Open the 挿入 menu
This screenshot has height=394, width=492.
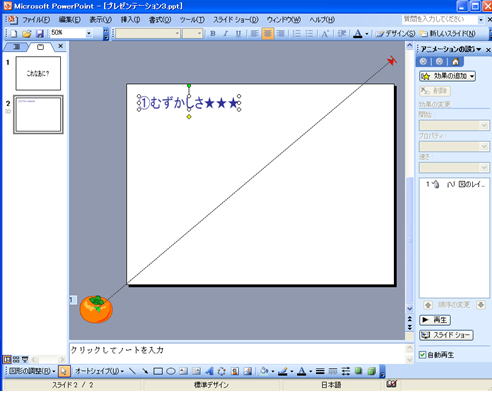click(x=130, y=20)
